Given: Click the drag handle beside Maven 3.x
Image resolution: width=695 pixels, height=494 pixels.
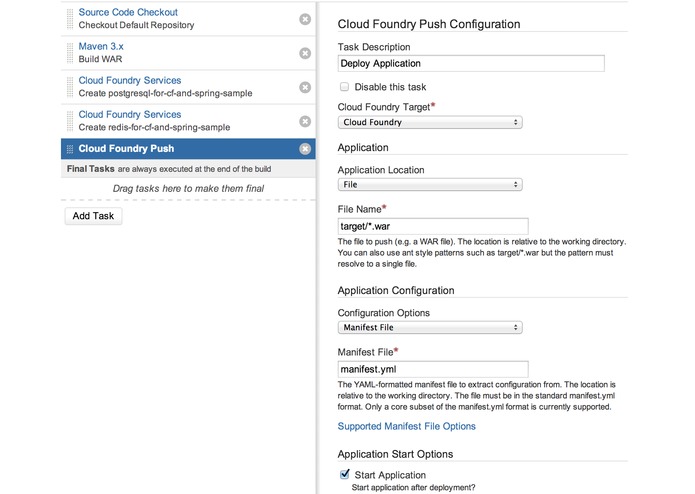Looking at the screenshot, I should coord(70,53).
